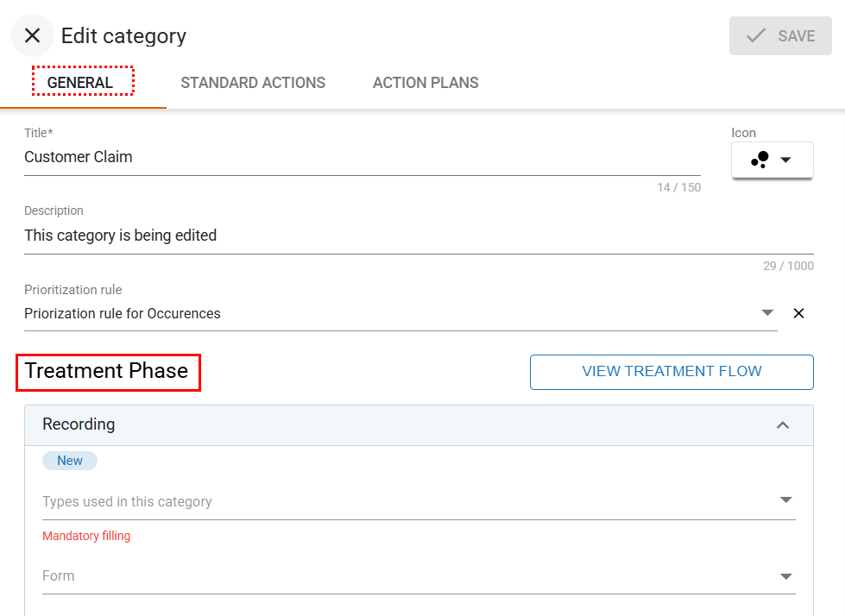
Task: Click the checkmark icon on Save
Action: coord(756,35)
